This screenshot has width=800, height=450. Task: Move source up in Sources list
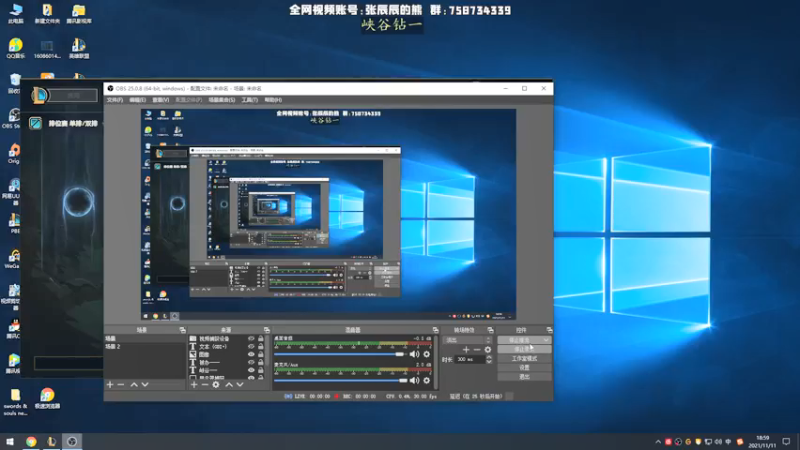[x=229, y=384]
